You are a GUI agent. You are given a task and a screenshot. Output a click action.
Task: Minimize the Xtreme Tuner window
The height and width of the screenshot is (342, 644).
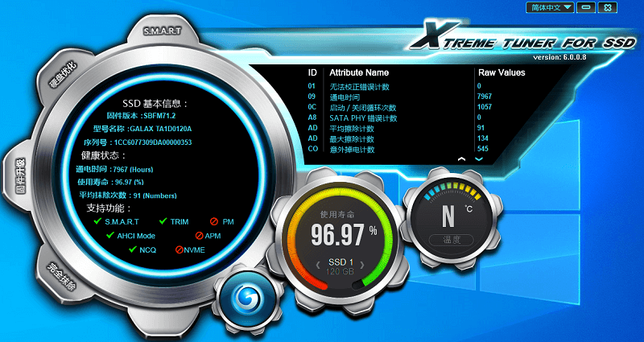[586, 7]
